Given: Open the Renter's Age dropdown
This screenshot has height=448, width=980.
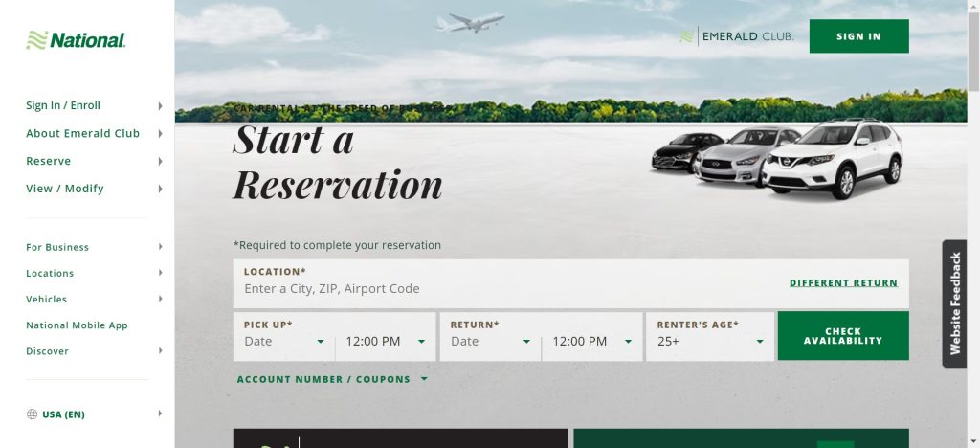Looking at the screenshot, I should click(709, 342).
